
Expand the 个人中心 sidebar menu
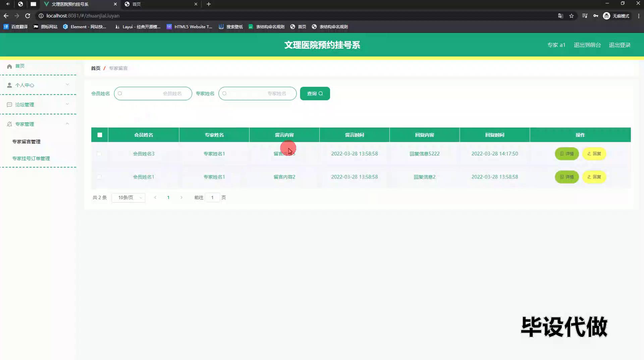point(38,85)
